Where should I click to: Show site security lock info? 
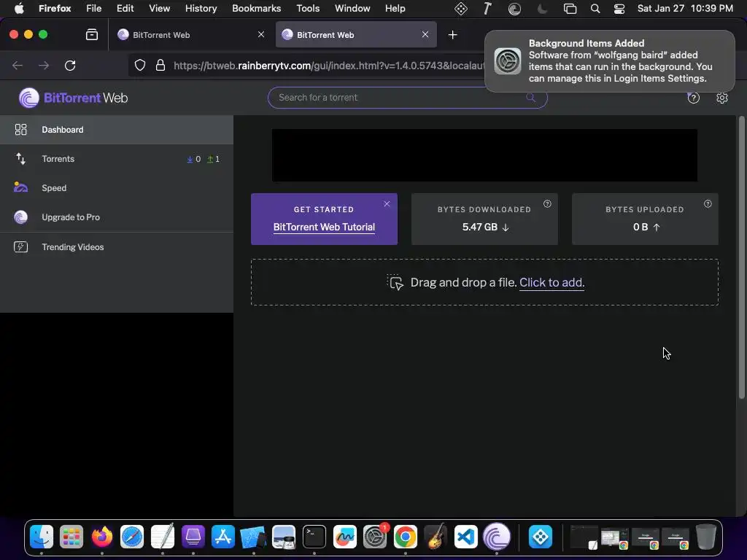(x=160, y=65)
